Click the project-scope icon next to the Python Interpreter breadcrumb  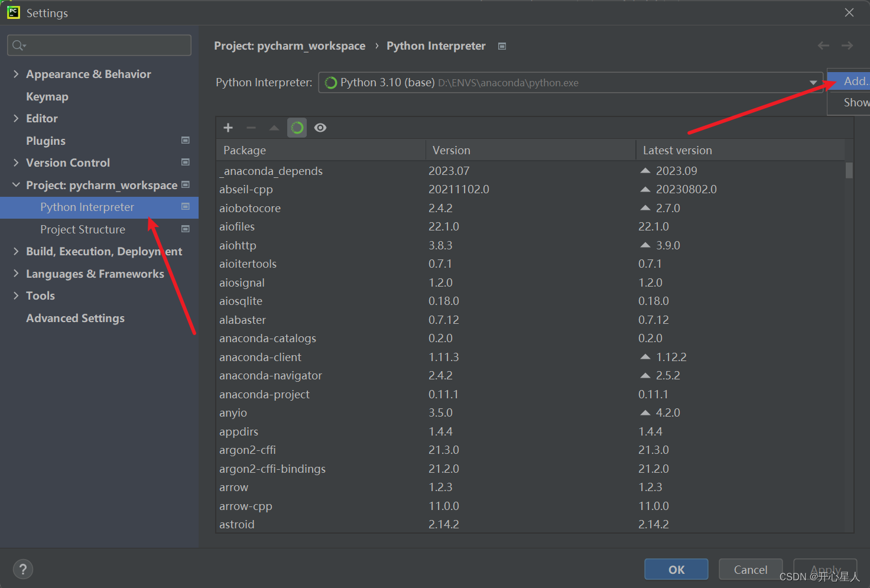click(502, 46)
